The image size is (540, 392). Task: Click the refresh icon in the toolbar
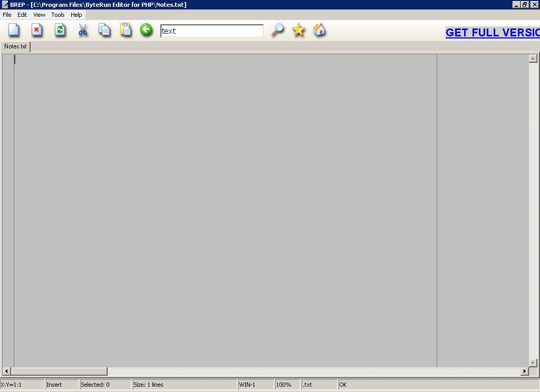tap(60, 30)
